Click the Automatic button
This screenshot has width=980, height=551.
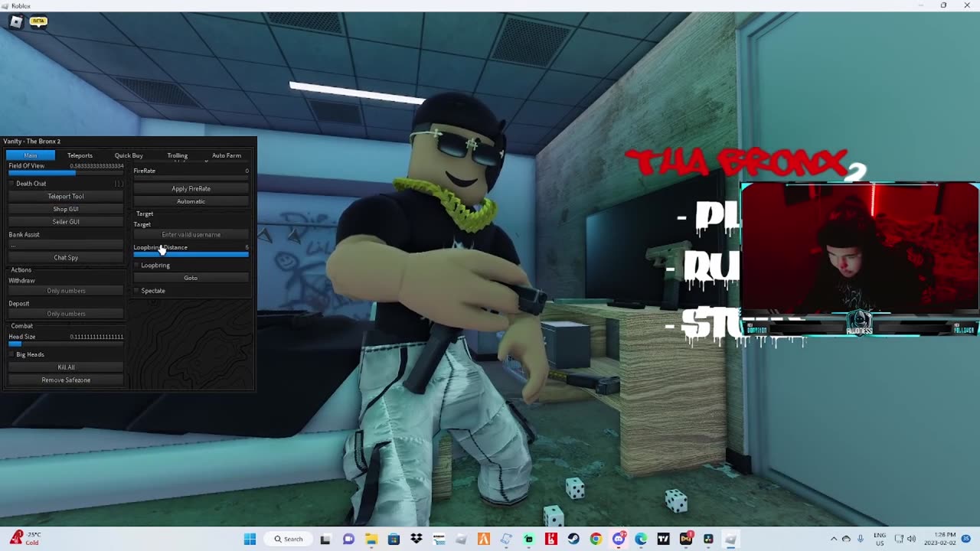point(191,201)
